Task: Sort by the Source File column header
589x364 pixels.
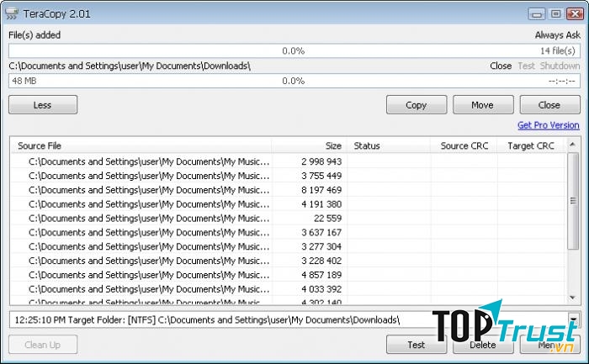Action: [141, 145]
